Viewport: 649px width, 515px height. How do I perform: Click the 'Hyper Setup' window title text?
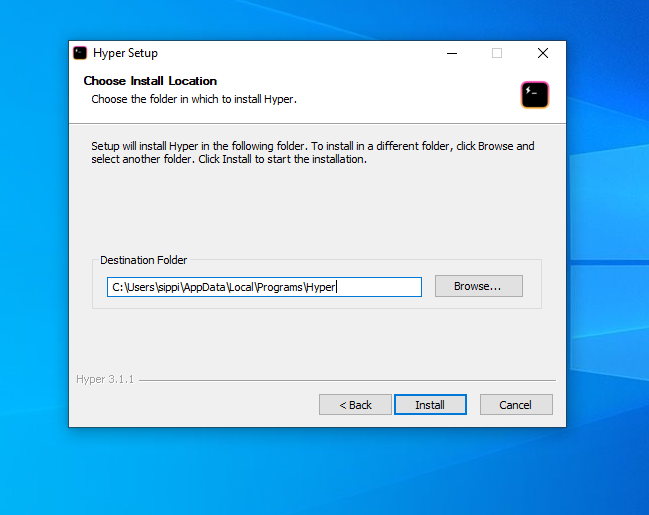point(125,53)
